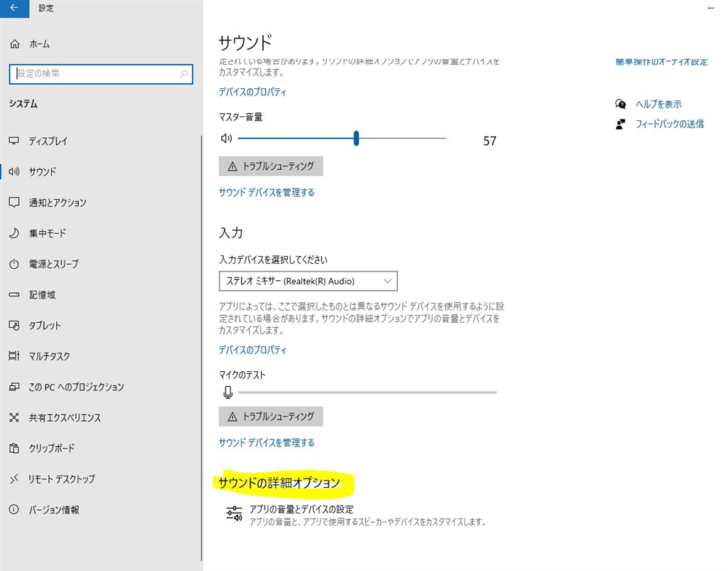This screenshot has height=571, width=728.
Task: Select タブレット in the sidebar
Action: pyautogui.click(x=45, y=326)
